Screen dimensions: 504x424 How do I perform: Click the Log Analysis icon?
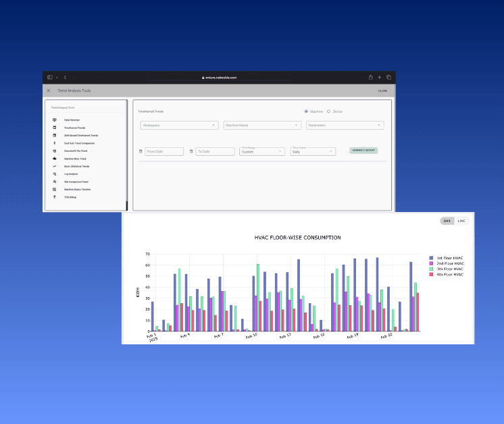tap(54, 174)
